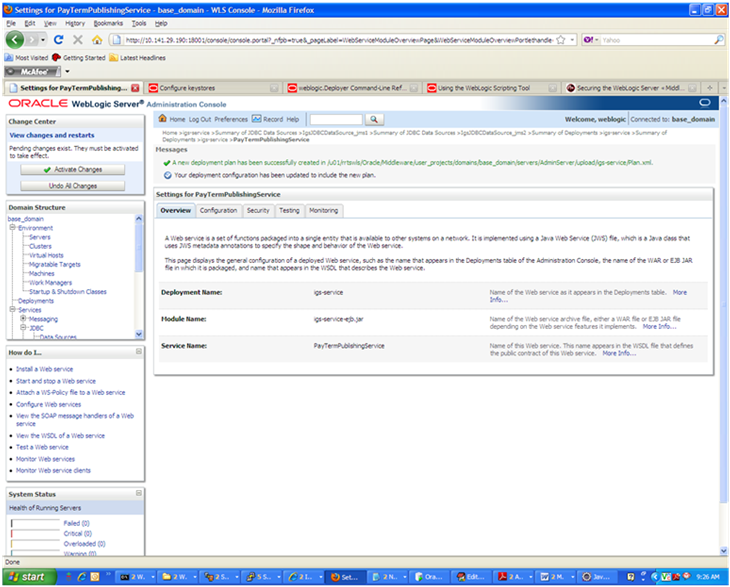Open View changes and restarts link
Viewport: 730px width, 587px height.
(x=52, y=135)
